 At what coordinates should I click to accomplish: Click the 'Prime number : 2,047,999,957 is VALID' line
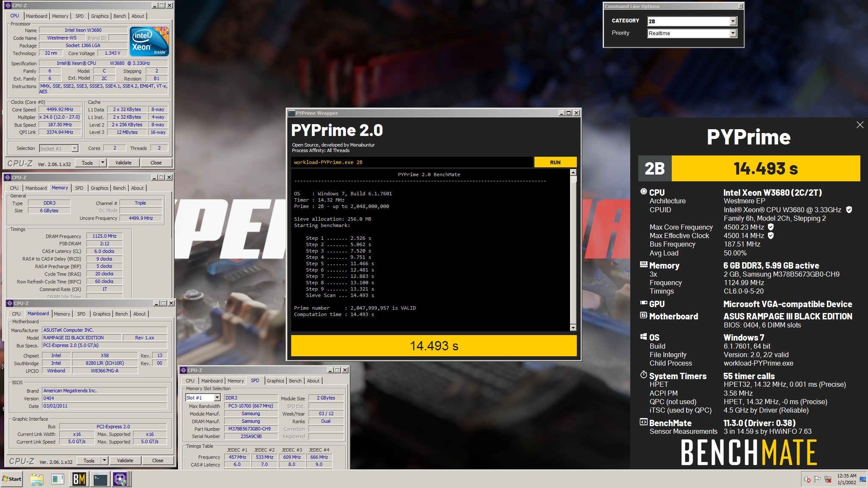click(x=355, y=308)
